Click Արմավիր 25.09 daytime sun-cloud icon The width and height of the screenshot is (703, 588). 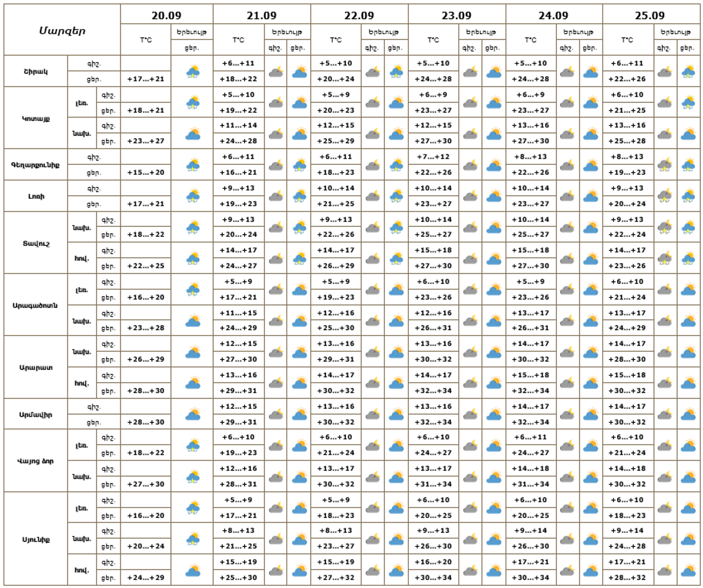tap(688, 414)
